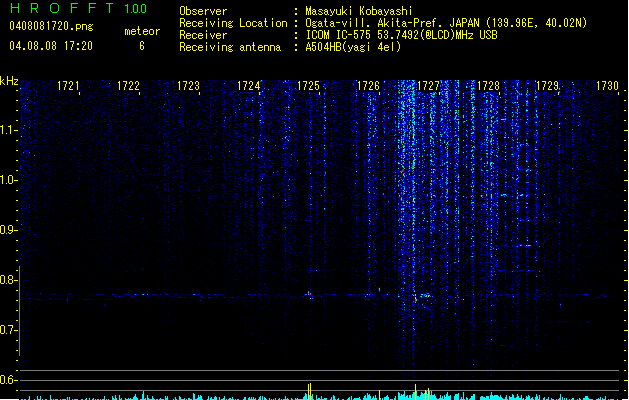The image size is (629, 400).
Task: Click the 0.8 kHz axis label
Action: (x=8, y=280)
